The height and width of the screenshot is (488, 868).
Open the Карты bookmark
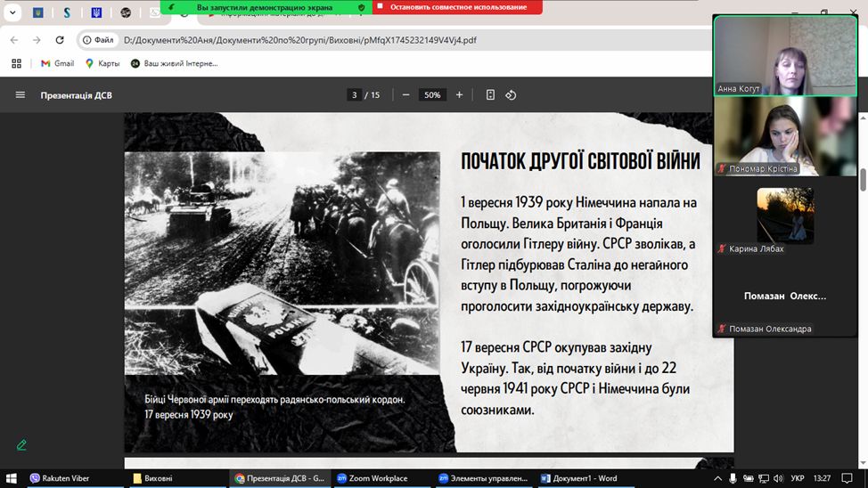pyautogui.click(x=102, y=63)
